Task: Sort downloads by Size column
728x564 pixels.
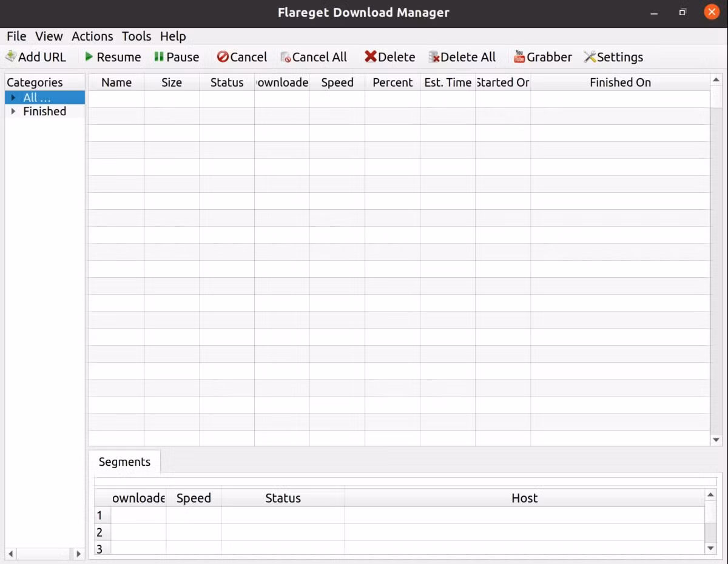Action: coord(172,82)
